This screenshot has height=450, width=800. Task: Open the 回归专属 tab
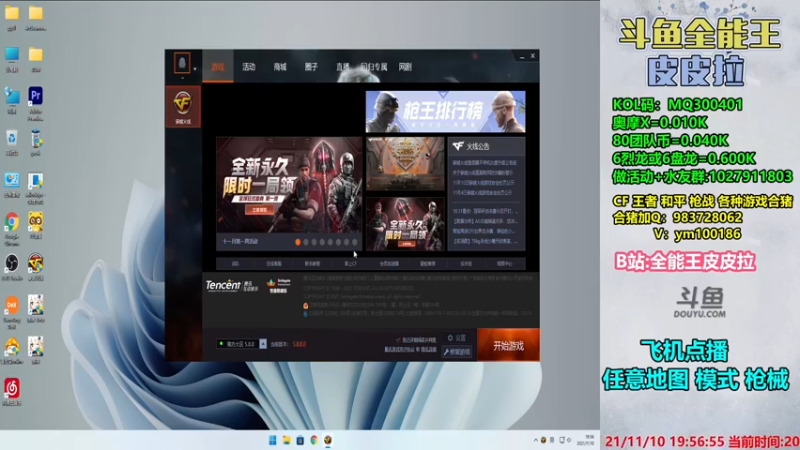pyautogui.click(x=374, y=67)
